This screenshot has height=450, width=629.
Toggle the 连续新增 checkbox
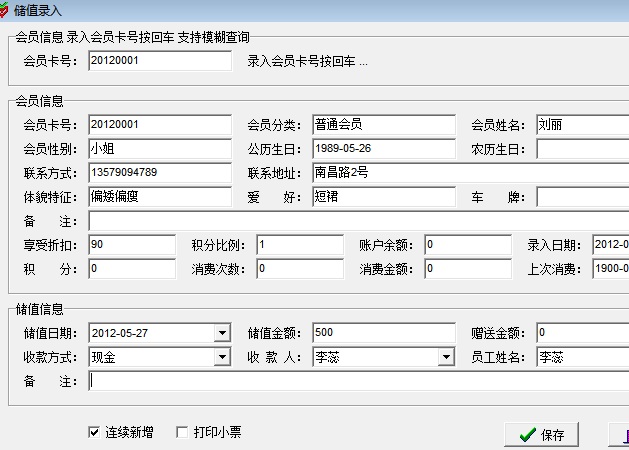[x=95, y=433]
